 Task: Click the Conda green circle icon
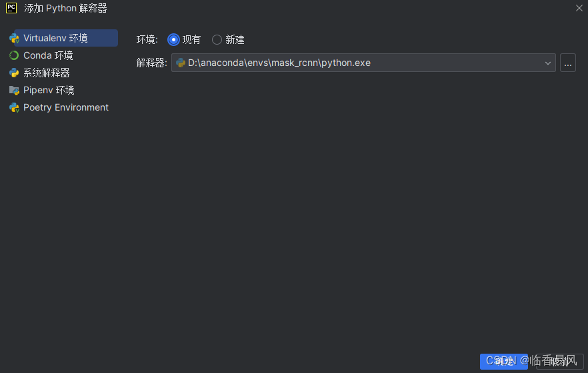[x=14, y=55]
